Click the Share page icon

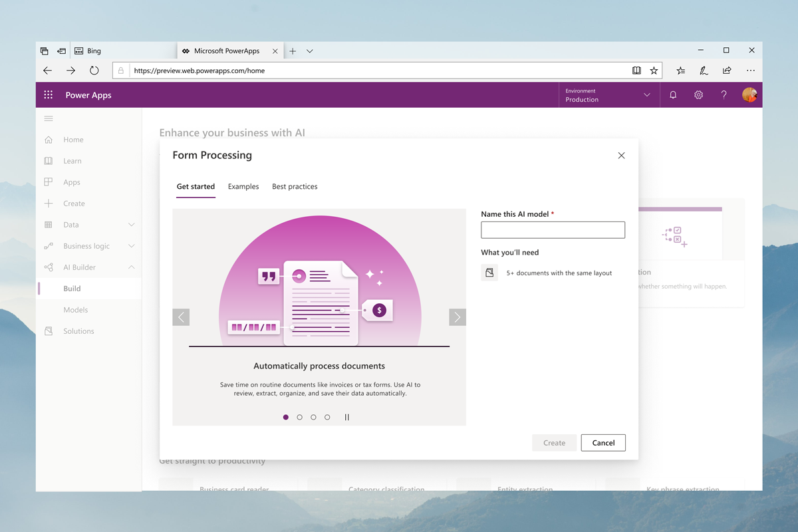point(727,70)
